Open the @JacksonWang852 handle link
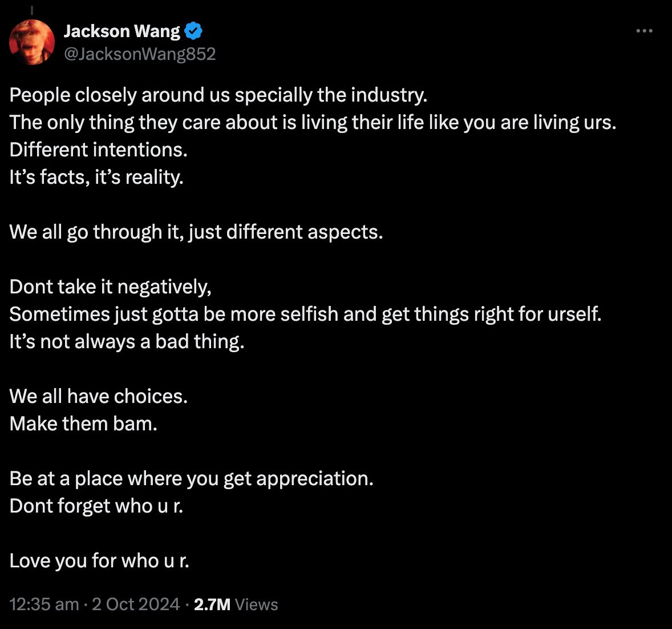 click(x=140, y=54)
